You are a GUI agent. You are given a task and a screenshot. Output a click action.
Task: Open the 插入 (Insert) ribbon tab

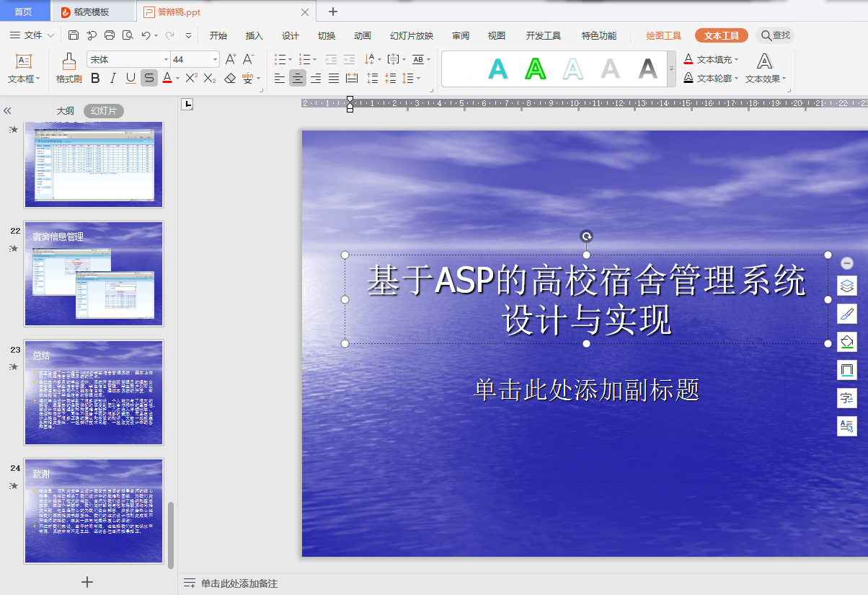[x=254, y=35]
